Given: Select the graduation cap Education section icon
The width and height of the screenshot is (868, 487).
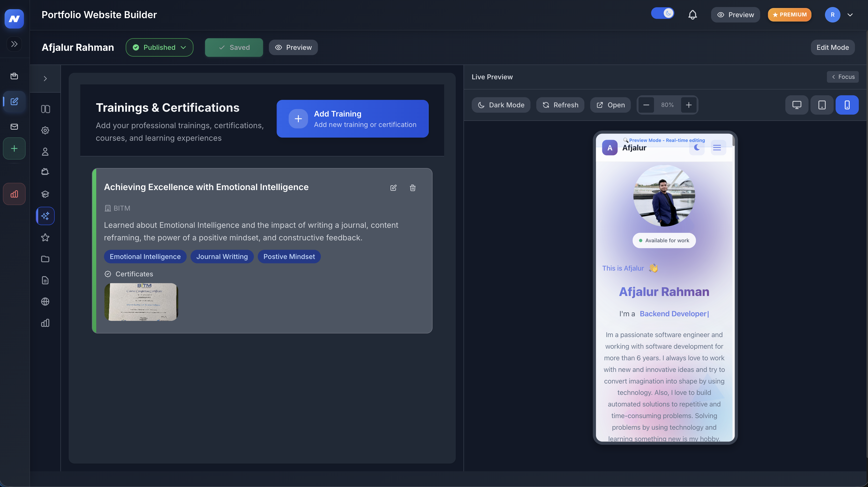Looking at the screenshot, I should coord(45,194).
